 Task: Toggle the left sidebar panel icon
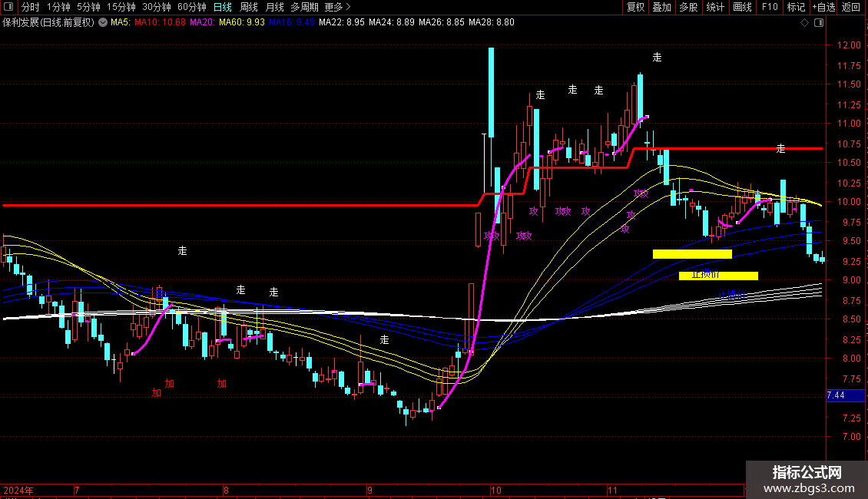pyautogui.click(x=8, y=7)
